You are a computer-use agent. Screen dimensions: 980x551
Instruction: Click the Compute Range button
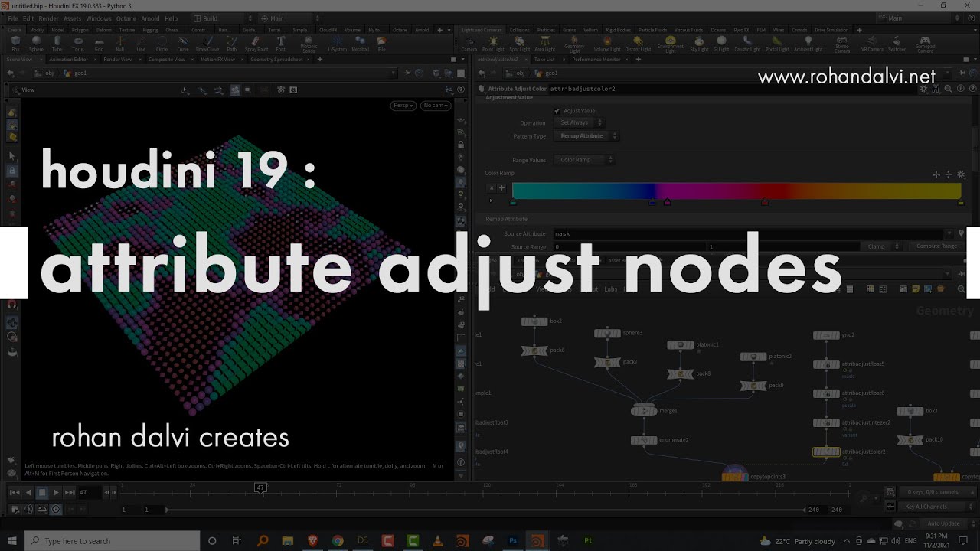[x=936, y=246]
